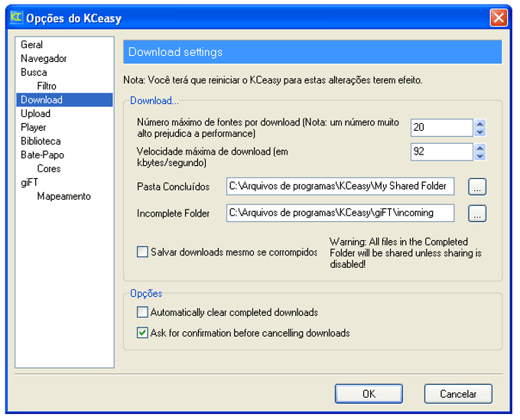Browse for the Incomplete Folder location
Viewport: 520px width, 420px height.
(x=477, y=213)
